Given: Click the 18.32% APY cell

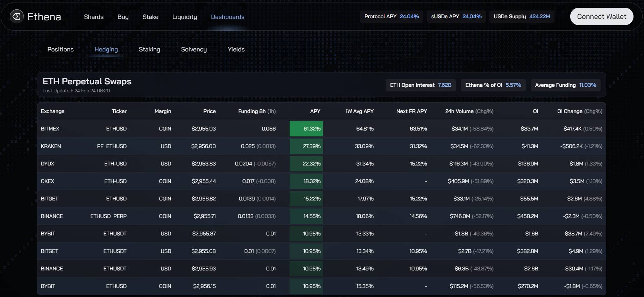Looking at the screenshot, I should [306, 181].
